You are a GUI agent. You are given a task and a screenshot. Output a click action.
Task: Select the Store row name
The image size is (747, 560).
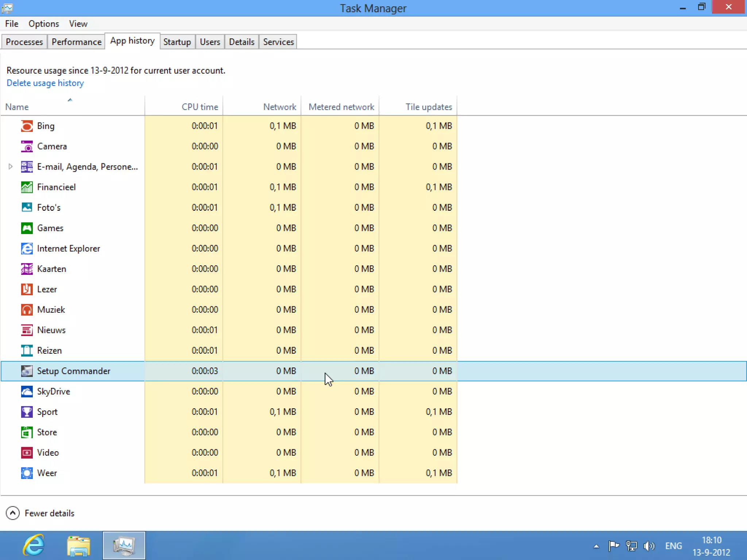[47, 432]
